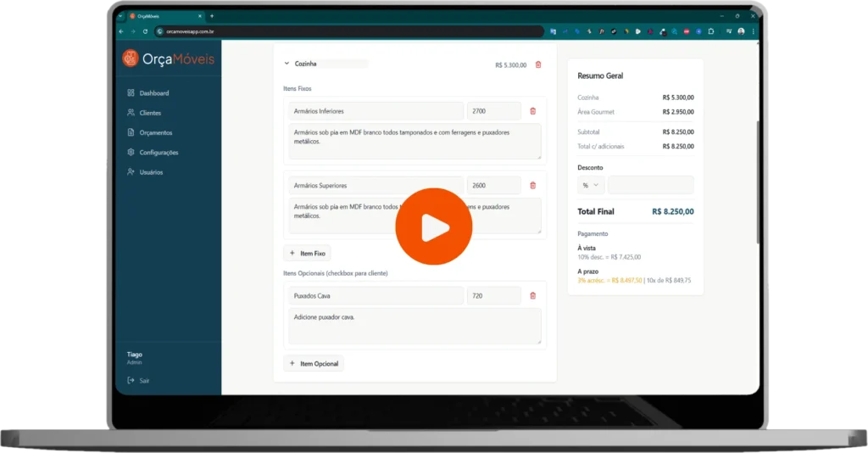The image size is (868, 453).
Task: Open Dashboard in the sidebar
Action: (x=153, y=93)
